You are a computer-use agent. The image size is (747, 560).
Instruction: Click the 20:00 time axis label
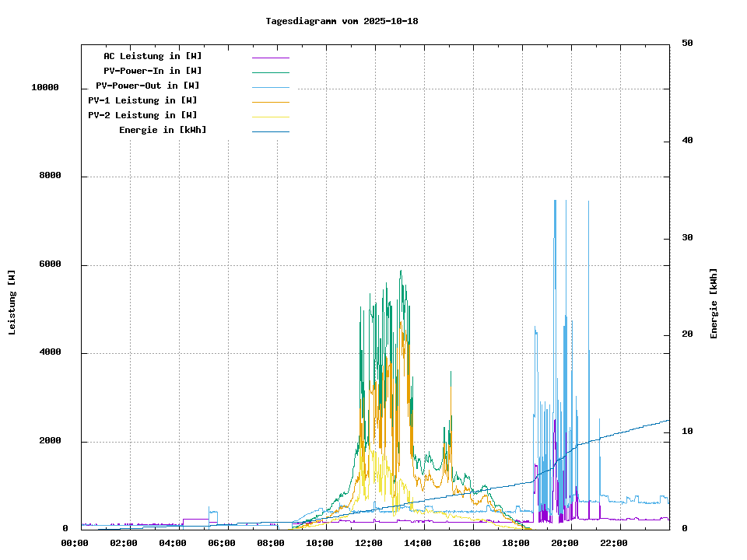click(x=566, y=543)
